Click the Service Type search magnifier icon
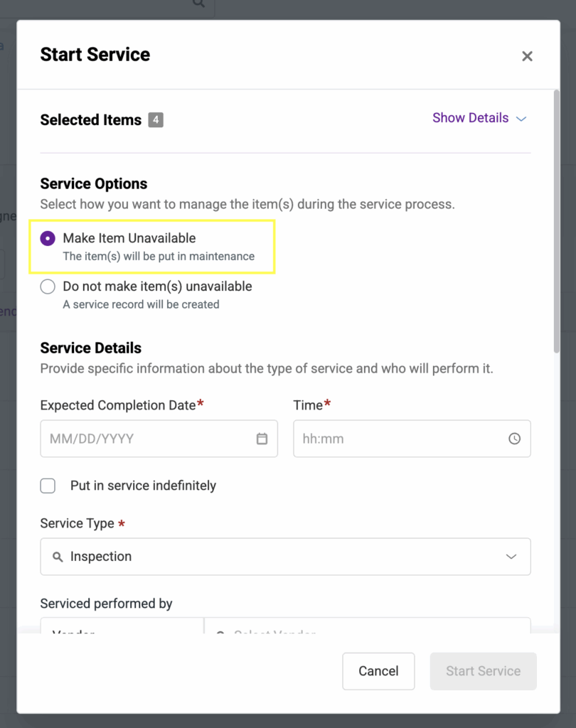 58,557
